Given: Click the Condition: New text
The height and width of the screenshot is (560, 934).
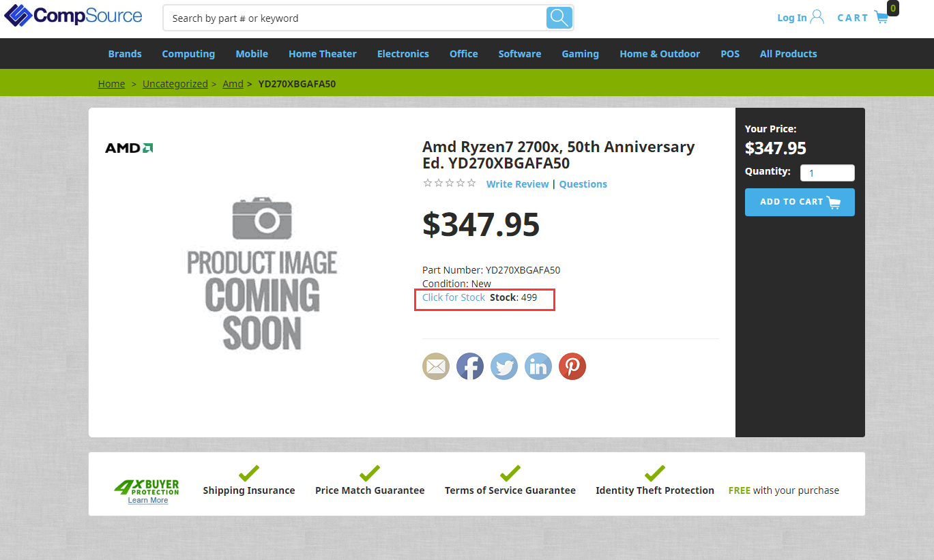Looking at the screenshot, I should 456,284.
